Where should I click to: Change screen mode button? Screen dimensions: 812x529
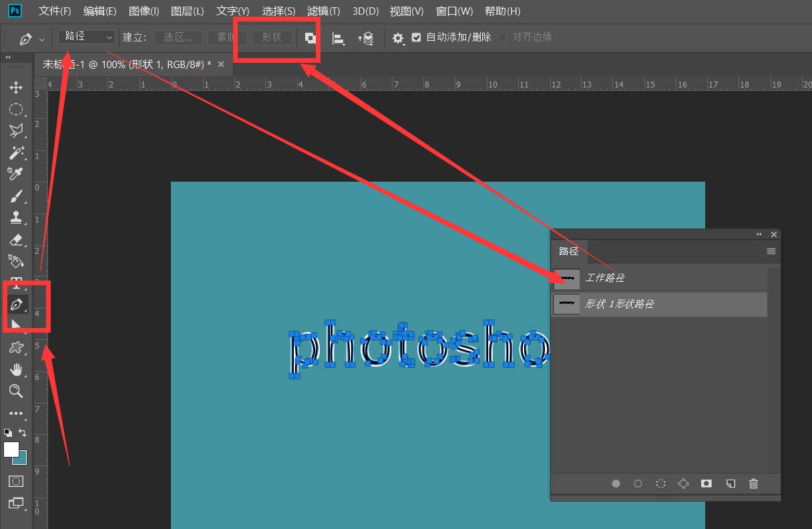tap(16, 503)
